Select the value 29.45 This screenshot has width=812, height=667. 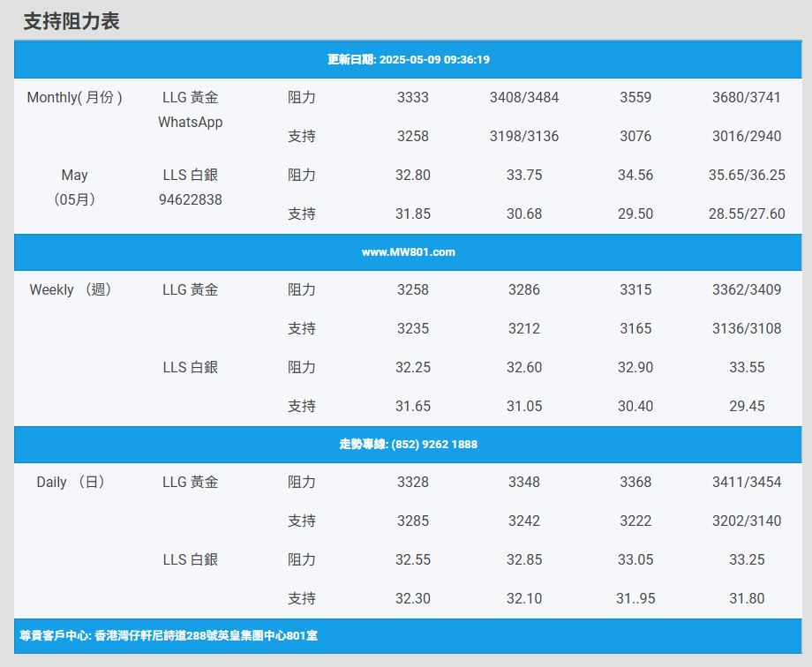pyautogui.click(x=746, y=406)
